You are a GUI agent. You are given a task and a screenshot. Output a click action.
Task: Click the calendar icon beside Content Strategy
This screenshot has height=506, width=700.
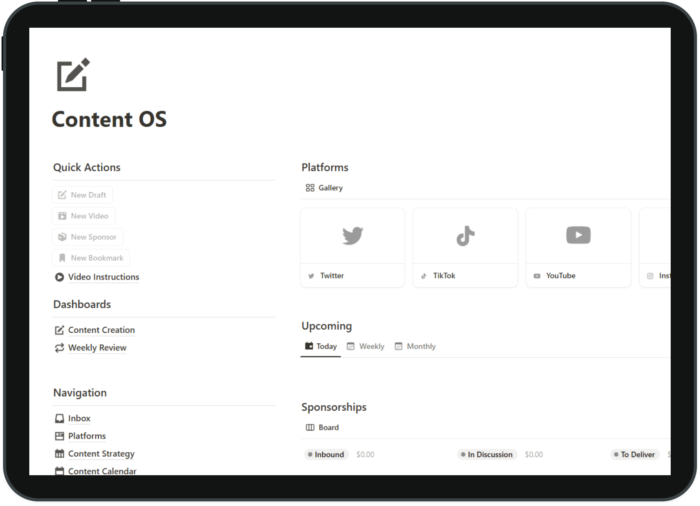pos(59,454)
